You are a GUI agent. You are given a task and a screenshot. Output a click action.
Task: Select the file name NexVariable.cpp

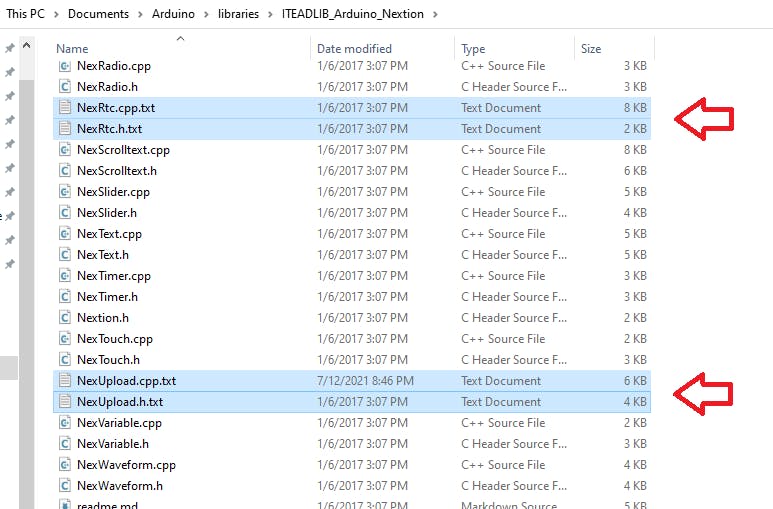[x=119, y=423]
